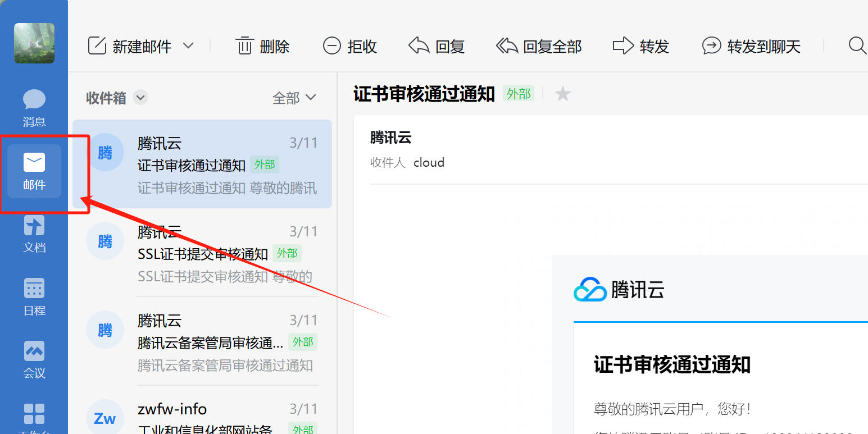Open the 消息 messages section
868x434 pixels.
click(34, 108)
